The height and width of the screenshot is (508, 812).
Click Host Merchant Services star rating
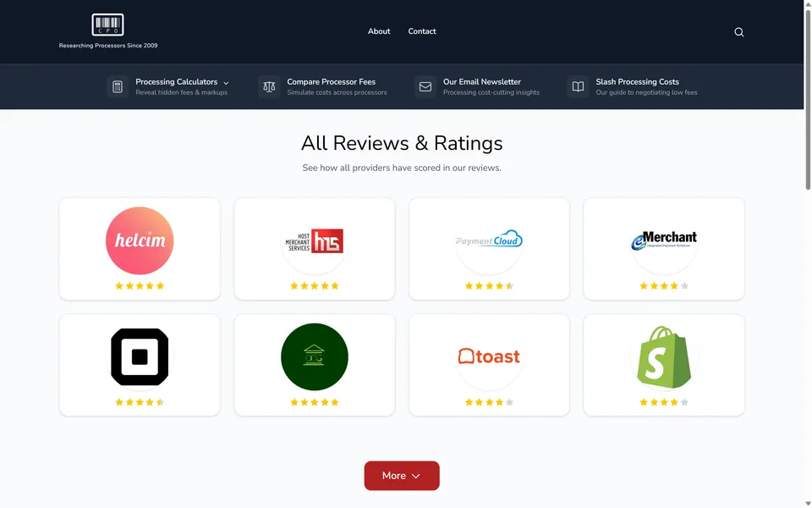[315, 286]
